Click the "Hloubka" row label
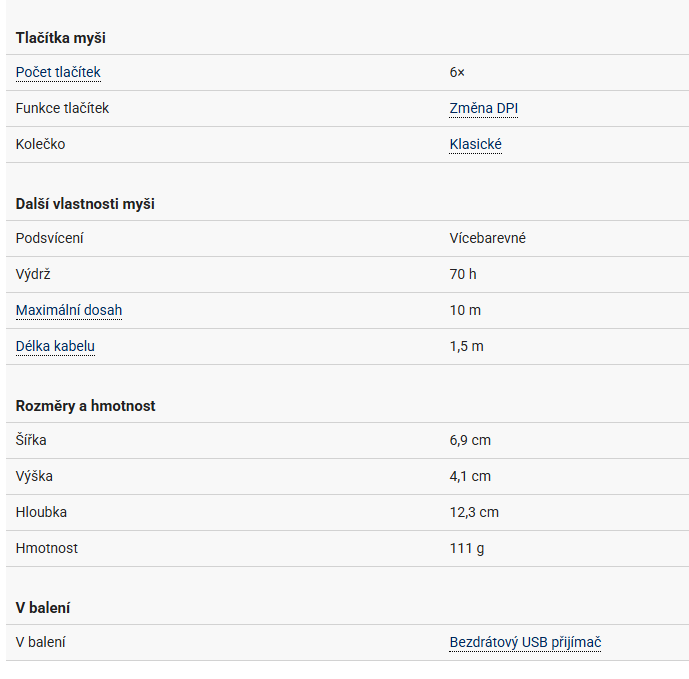 42,512
